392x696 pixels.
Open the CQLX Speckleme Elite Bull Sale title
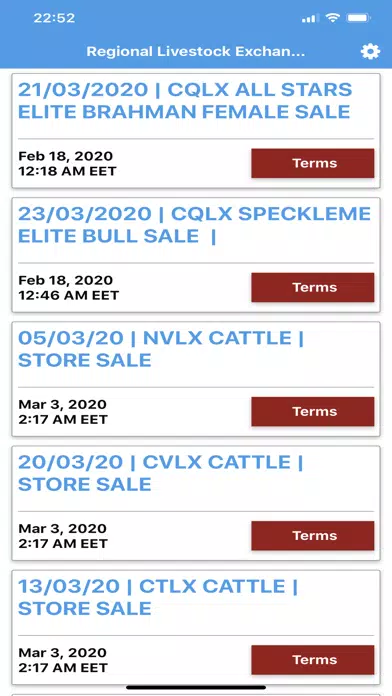(194, 225)
